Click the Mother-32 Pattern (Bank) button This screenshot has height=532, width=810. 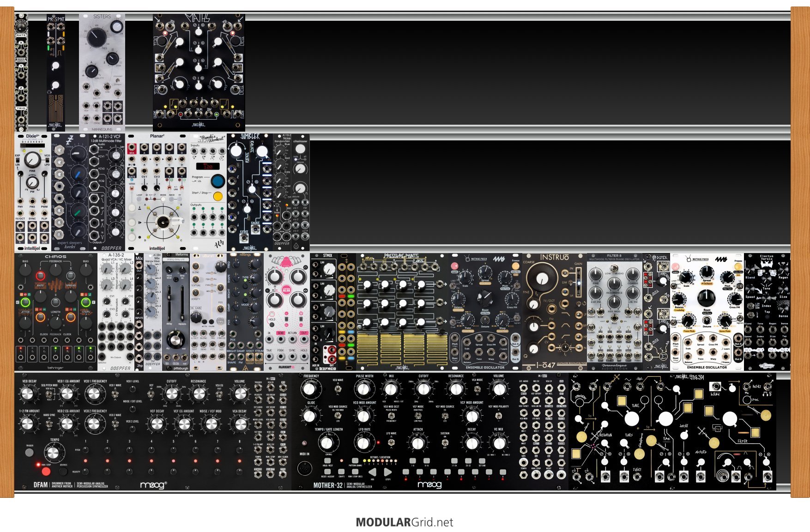pos(355,460)
